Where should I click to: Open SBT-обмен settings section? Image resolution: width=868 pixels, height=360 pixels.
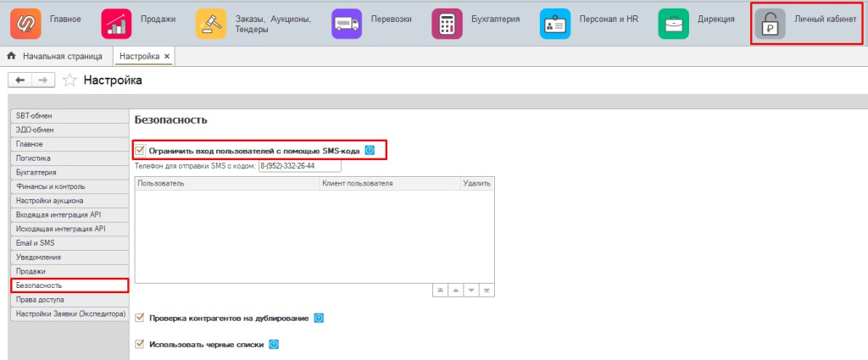click(x=70, y=115)
